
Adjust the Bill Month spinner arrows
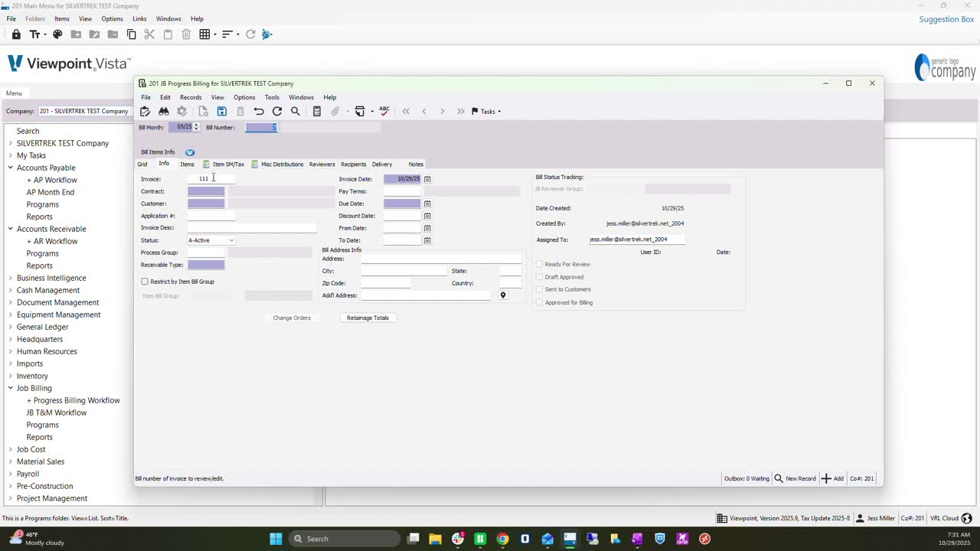[x=196, y=127]
